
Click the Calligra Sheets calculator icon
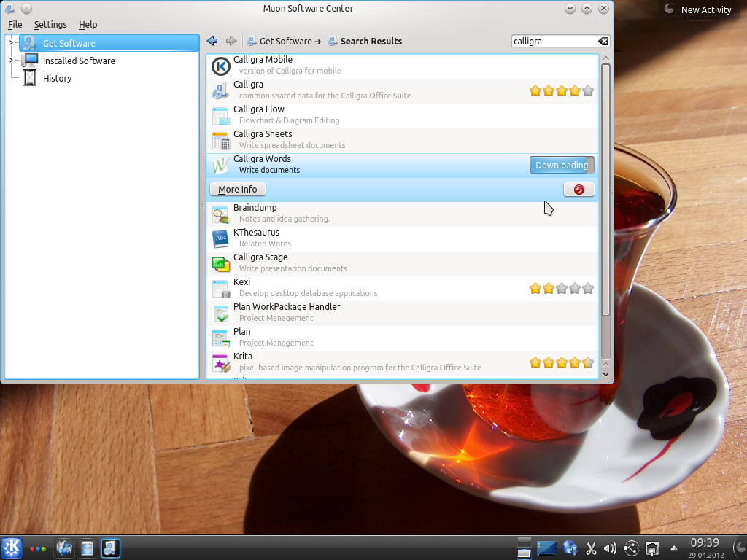click(x=220, y=141)
